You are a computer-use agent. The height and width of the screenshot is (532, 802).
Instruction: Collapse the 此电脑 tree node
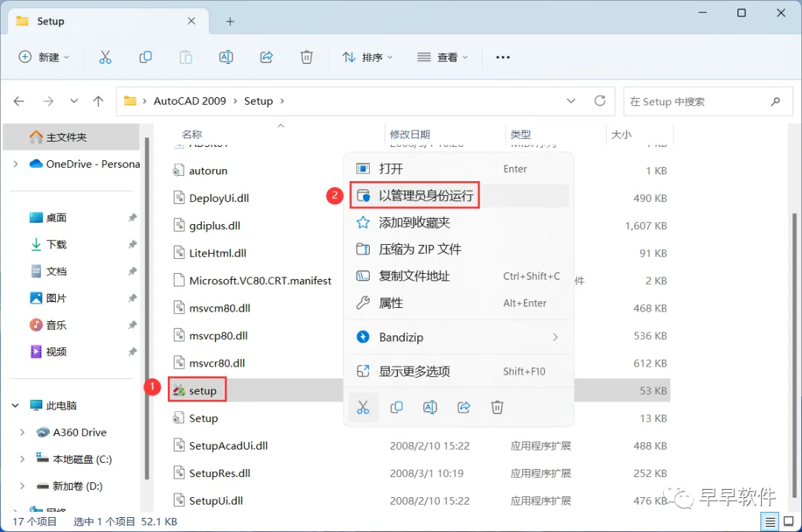(16, 406)
